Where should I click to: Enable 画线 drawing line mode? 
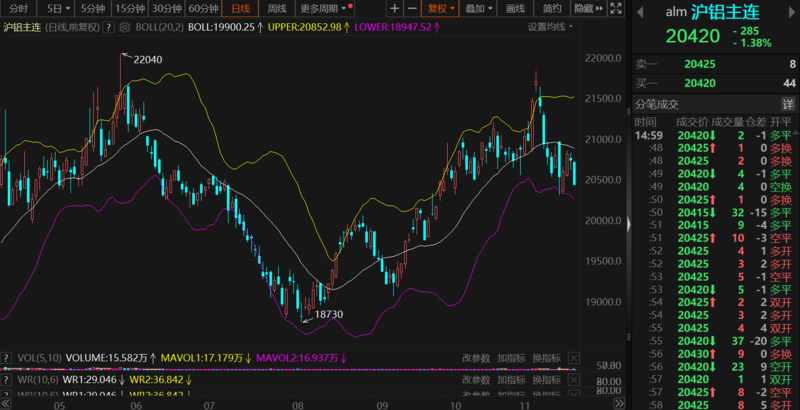pos(516,8)
